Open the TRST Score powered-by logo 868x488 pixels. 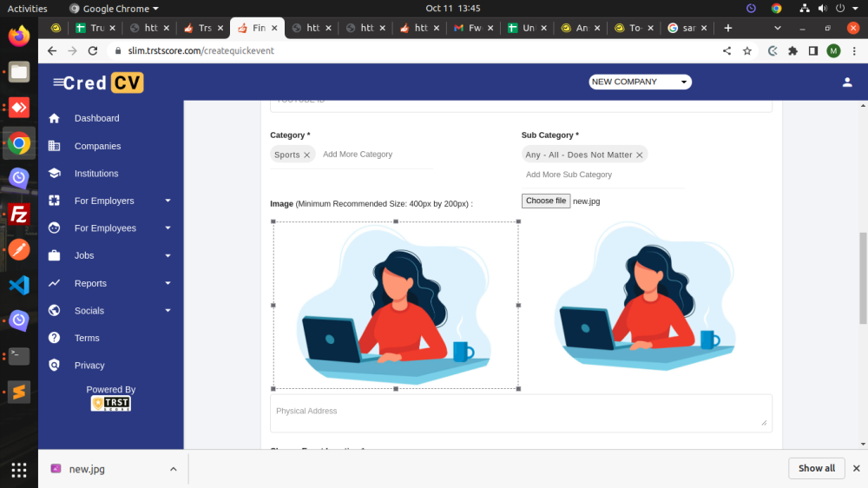coord(111,403)
